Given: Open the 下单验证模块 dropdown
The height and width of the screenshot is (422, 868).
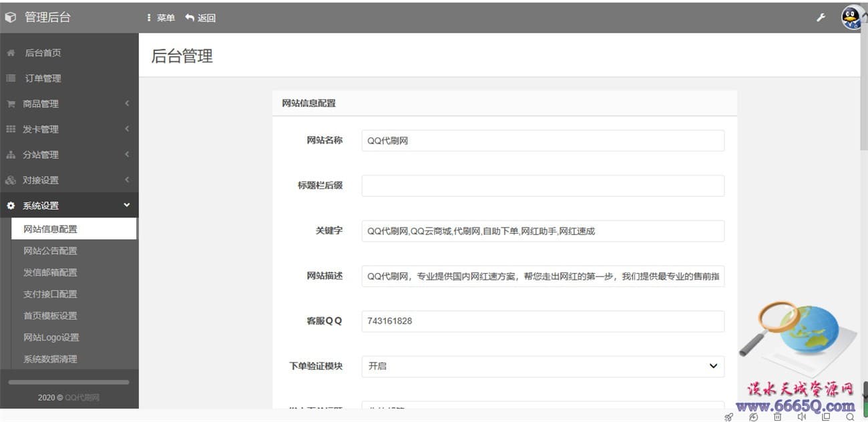Looking at the screenshot, I should [543, 366].
